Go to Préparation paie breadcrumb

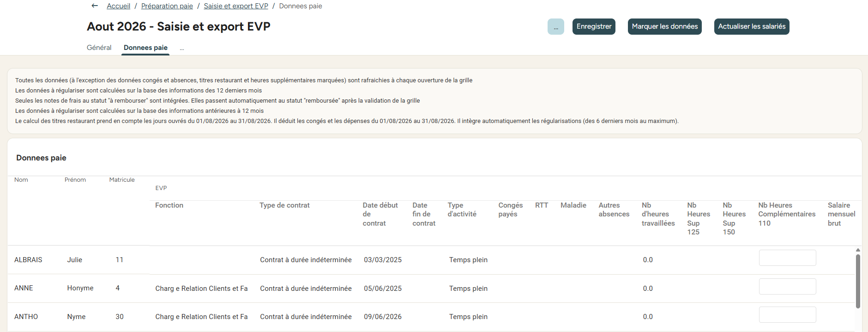[167, 6]
